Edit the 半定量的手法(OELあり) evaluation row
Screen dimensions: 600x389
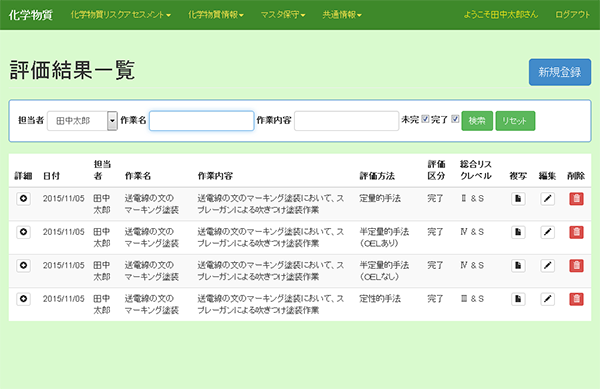[x=548, y=232]
